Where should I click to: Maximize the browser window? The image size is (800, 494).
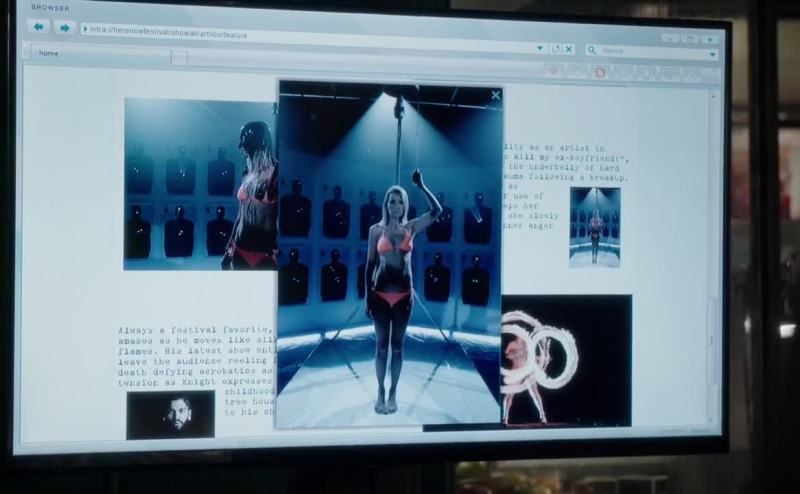690,39
